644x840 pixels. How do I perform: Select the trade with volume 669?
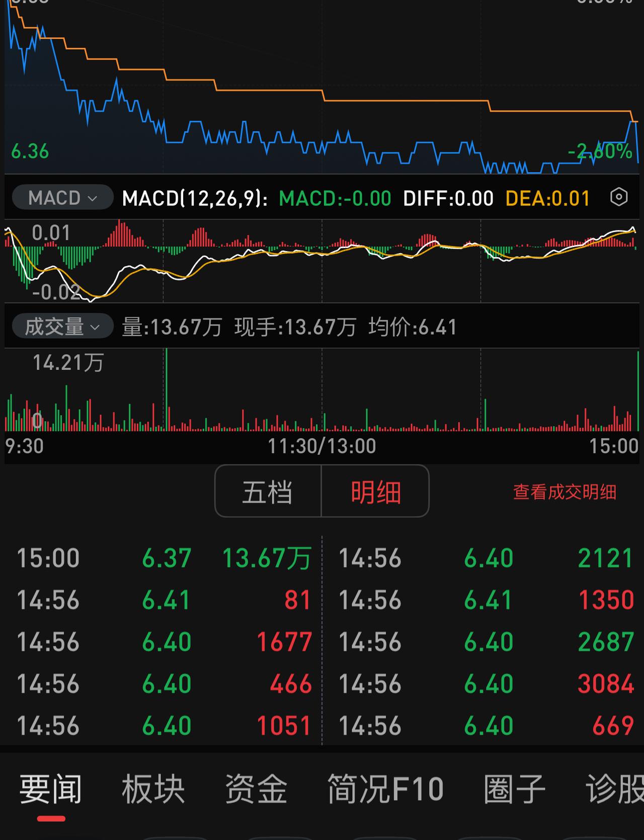(x=613, y=725)
